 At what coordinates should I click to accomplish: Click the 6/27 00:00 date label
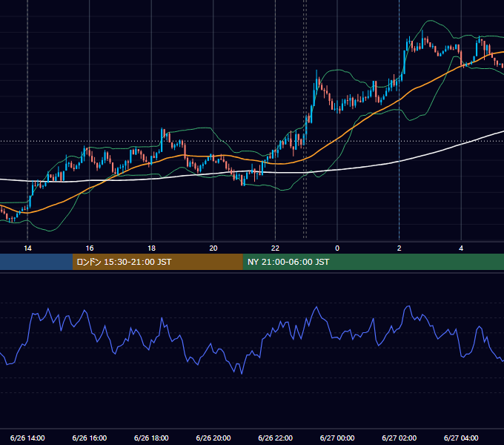(337, 438)
